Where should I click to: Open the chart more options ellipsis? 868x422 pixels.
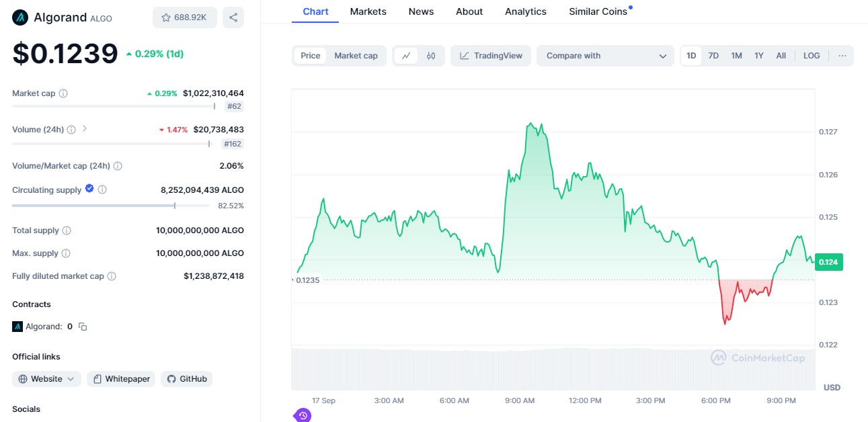(x=842, y=56)
